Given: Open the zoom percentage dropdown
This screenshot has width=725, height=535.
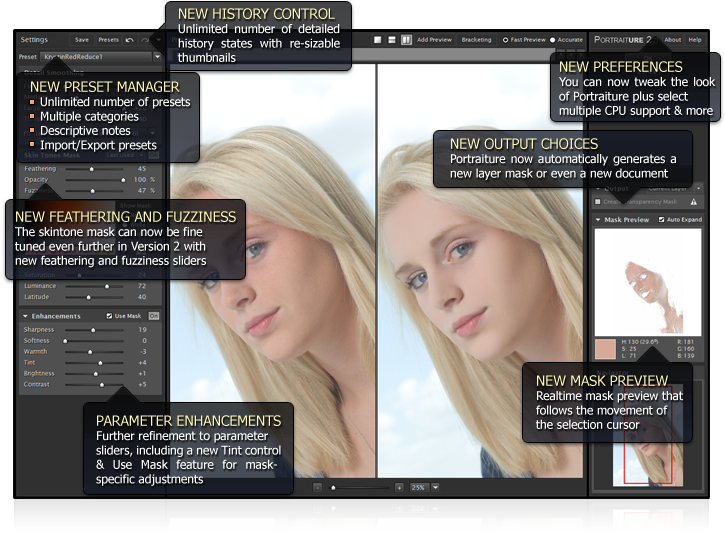Looking at the screenshot, I should pyautogui.click(x=435, y=487).
